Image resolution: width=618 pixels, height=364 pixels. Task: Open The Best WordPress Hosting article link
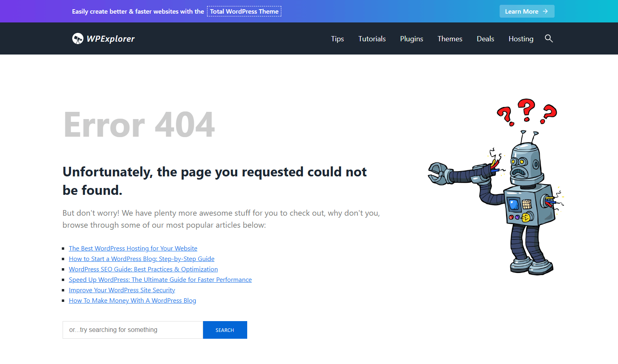[x=133, y=249]
